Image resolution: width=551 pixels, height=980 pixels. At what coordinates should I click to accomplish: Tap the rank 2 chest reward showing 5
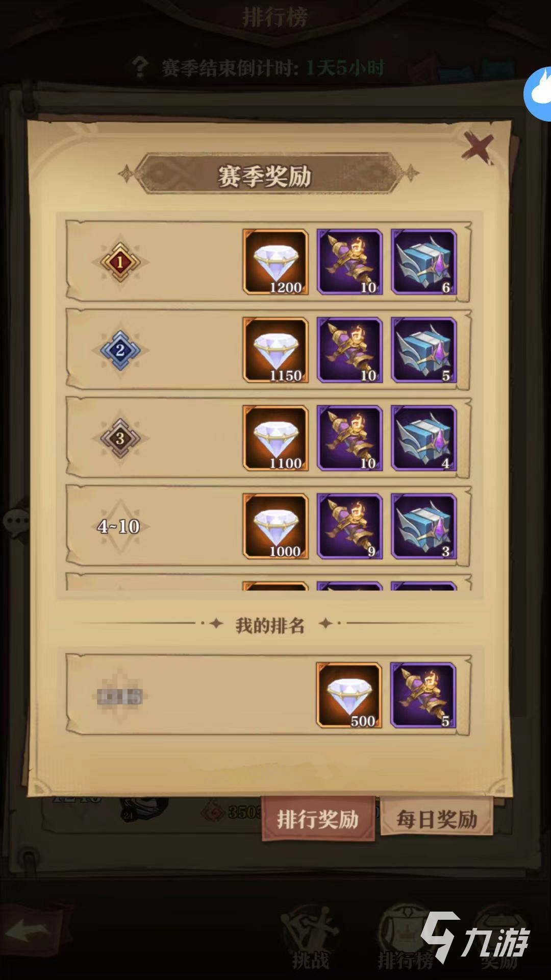click(x=423, y=350)
